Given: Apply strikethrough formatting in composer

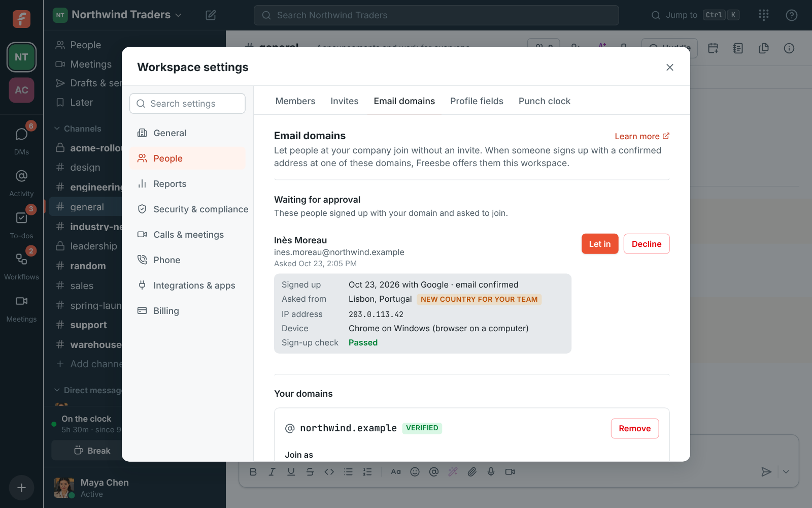Looking at the screenshot, I should pos(310,472).
